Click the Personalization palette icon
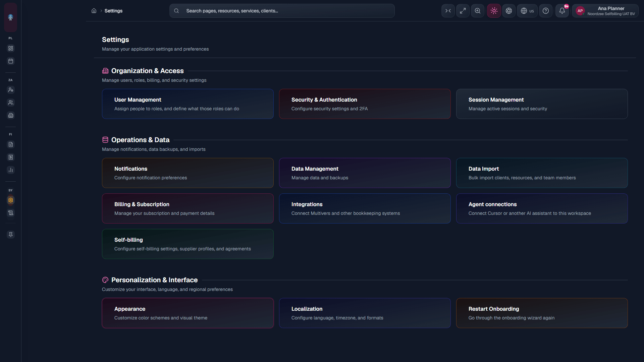This screenshot has height=362, width=644. pyautogui.click(x=105, y=280)
